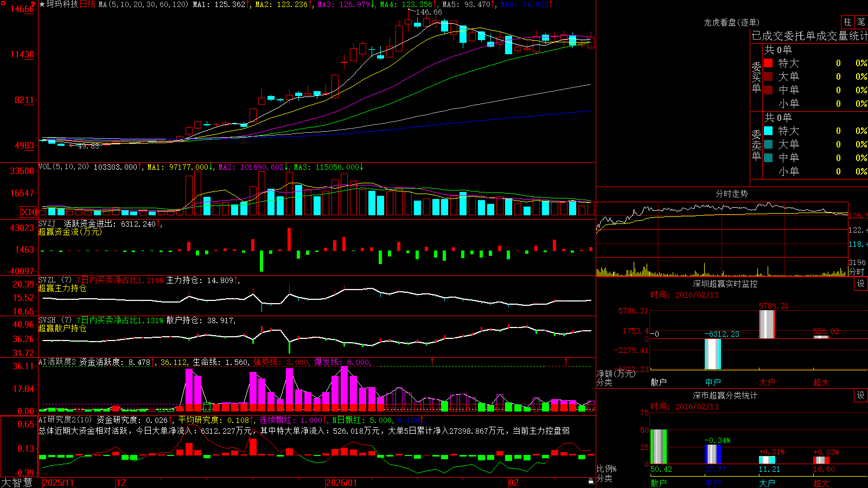Click the star icon beside 珂玛科技
The height and width of the screenshot is (488, 868).
(42, 4)
